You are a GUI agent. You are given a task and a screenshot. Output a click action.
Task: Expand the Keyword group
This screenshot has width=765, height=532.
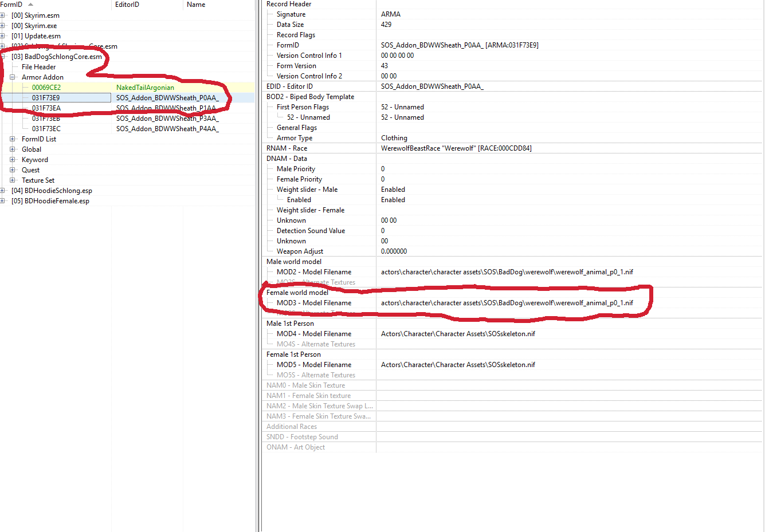tap(13, 160)
